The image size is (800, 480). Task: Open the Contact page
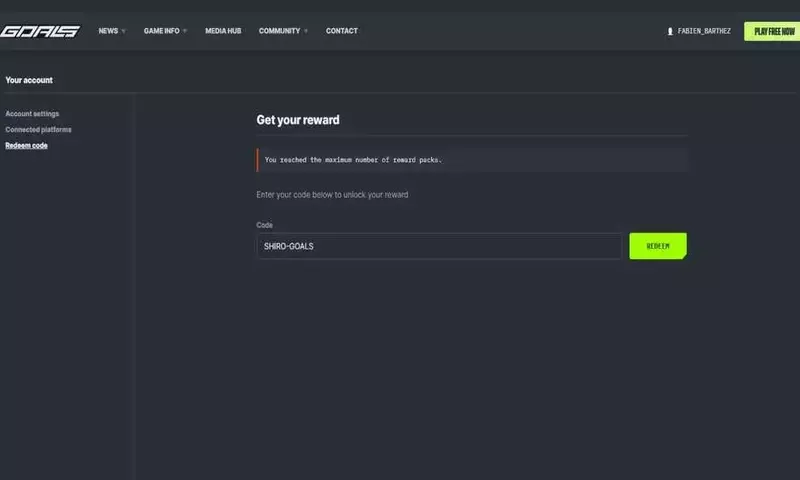tap(342, 31)
